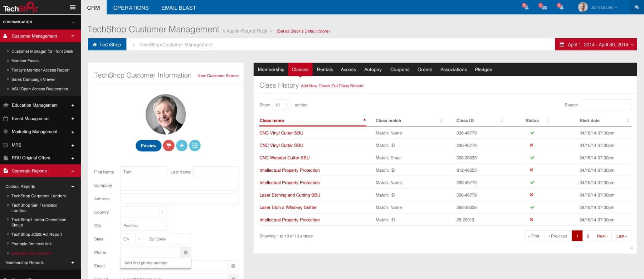
Task: Click the First Name input field
Action: 143,172
